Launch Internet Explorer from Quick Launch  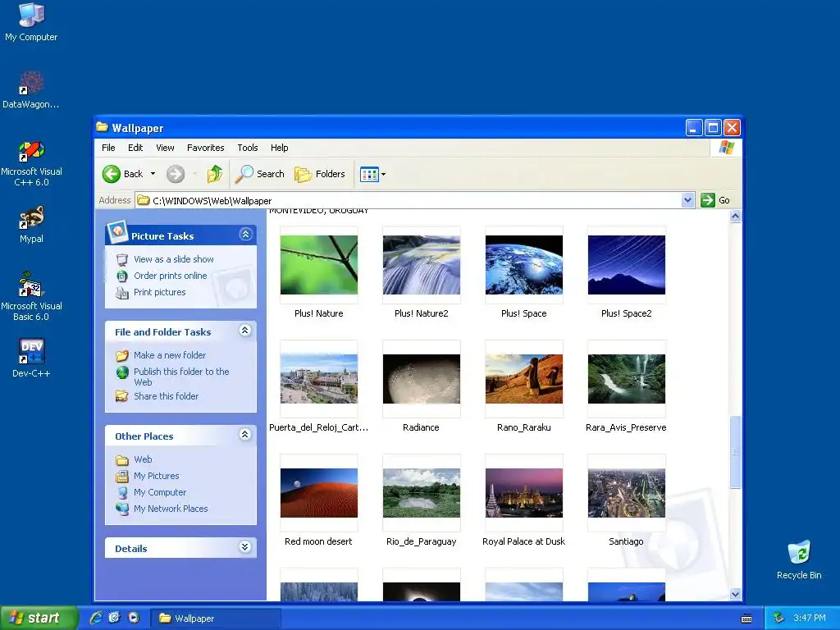[96, 618]
